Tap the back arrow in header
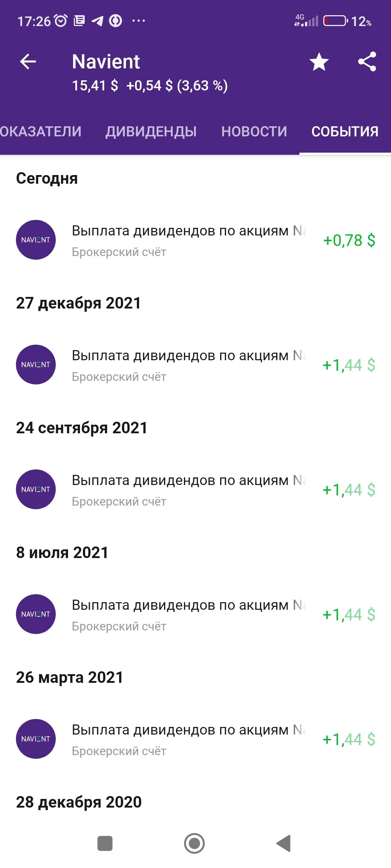 pos(28,61)
